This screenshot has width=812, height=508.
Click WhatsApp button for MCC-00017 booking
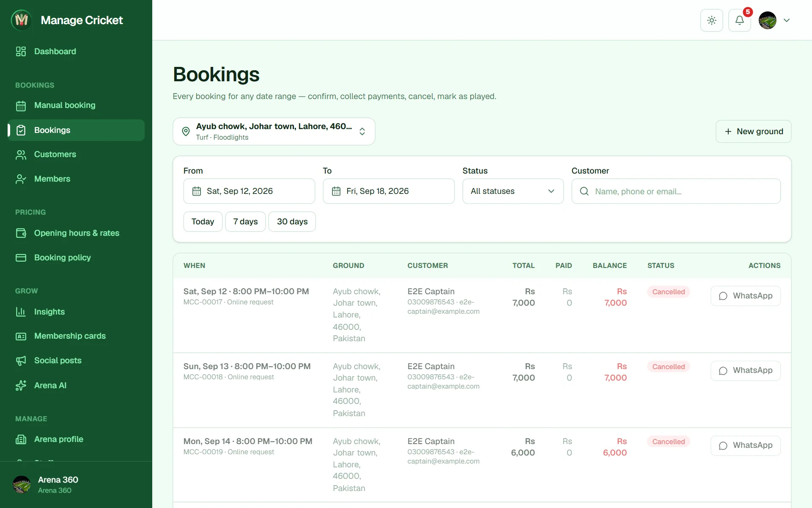tap(746, 296)
